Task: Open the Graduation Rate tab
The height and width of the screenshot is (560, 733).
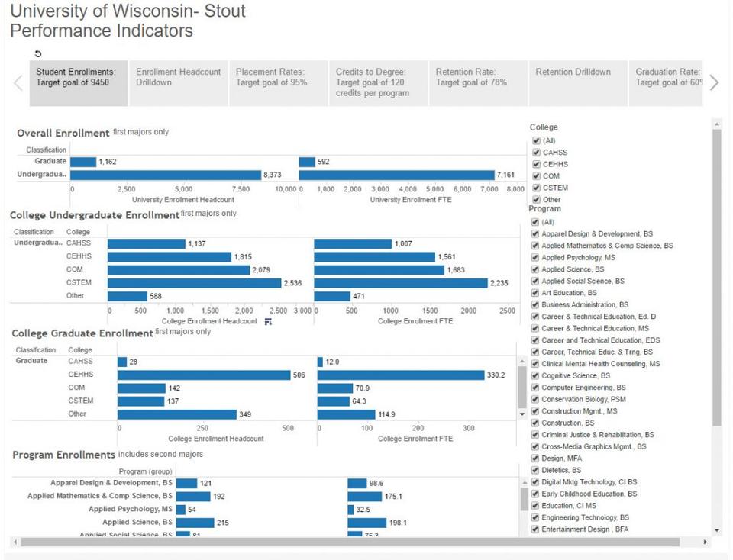Action: [666, 83]
